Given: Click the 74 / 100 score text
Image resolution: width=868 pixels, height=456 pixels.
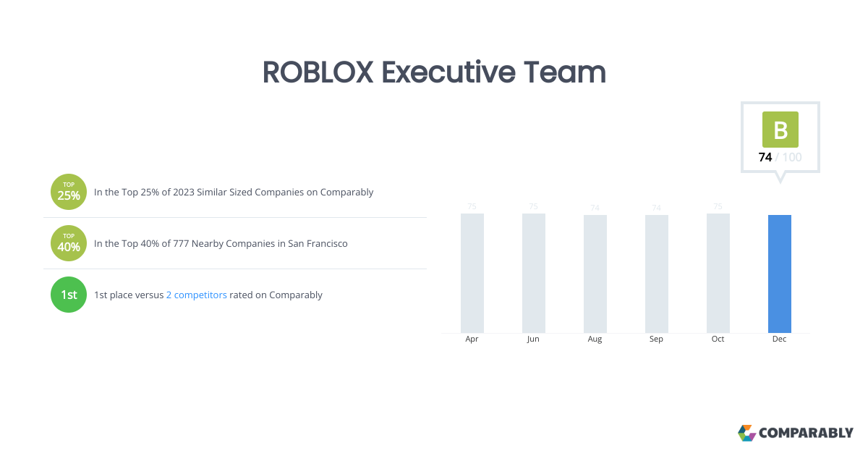Looking at the screenshot, I should (x=780, y=157).
